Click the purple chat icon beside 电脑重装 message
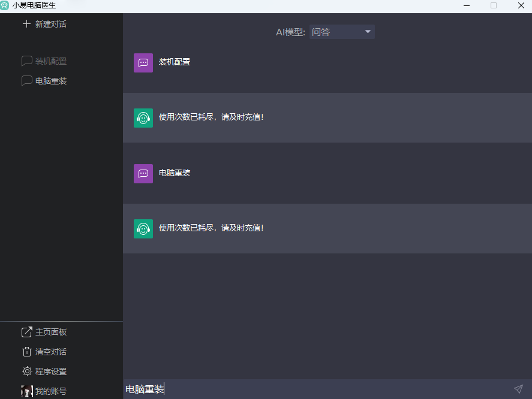Screen dimensions: 532x399 [143, 174]
